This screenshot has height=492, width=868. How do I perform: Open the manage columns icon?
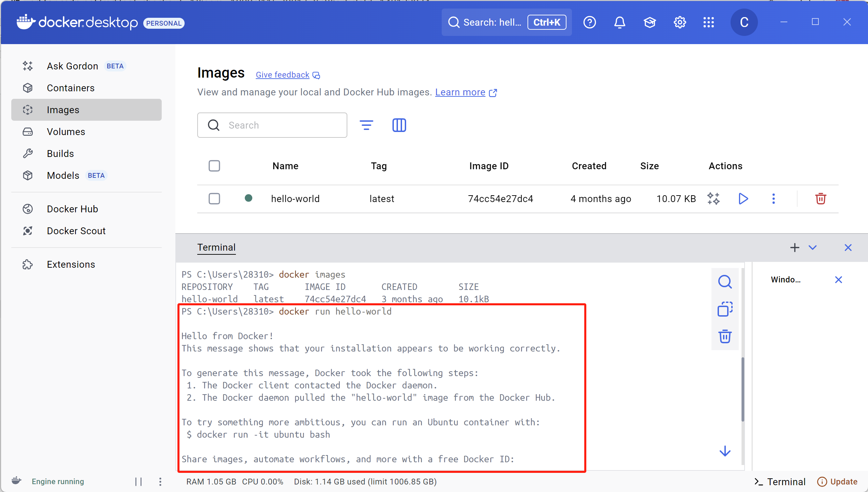[x=399, y=125]
